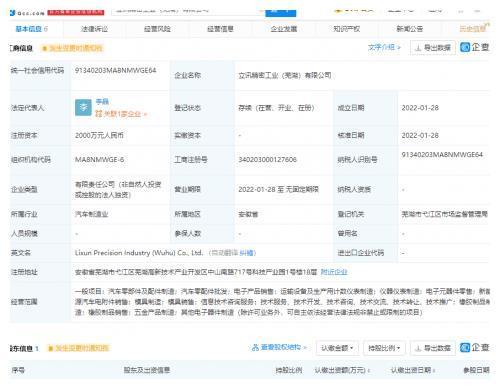Sort by 认缴出资日期 column header

tap(413, 370)
